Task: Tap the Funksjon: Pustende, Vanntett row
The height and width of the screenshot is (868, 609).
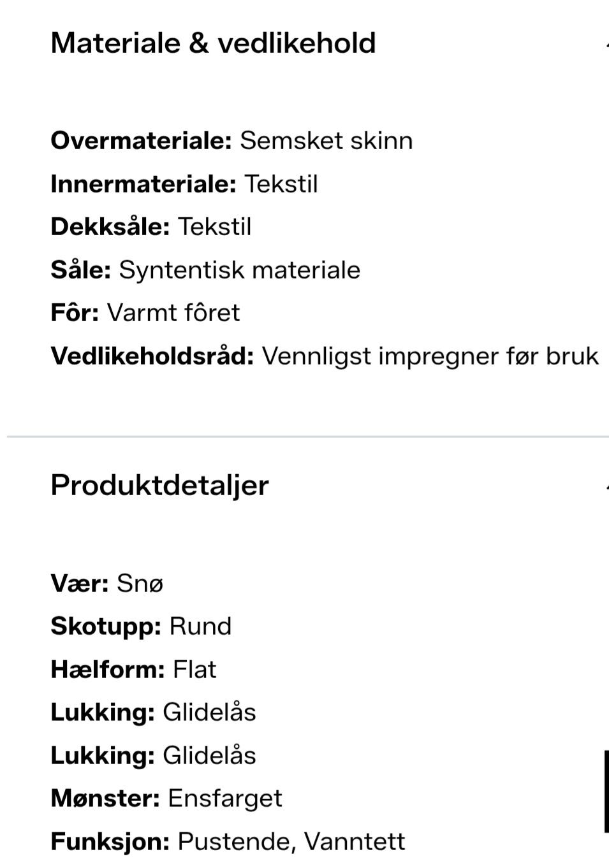Action: 227,842
